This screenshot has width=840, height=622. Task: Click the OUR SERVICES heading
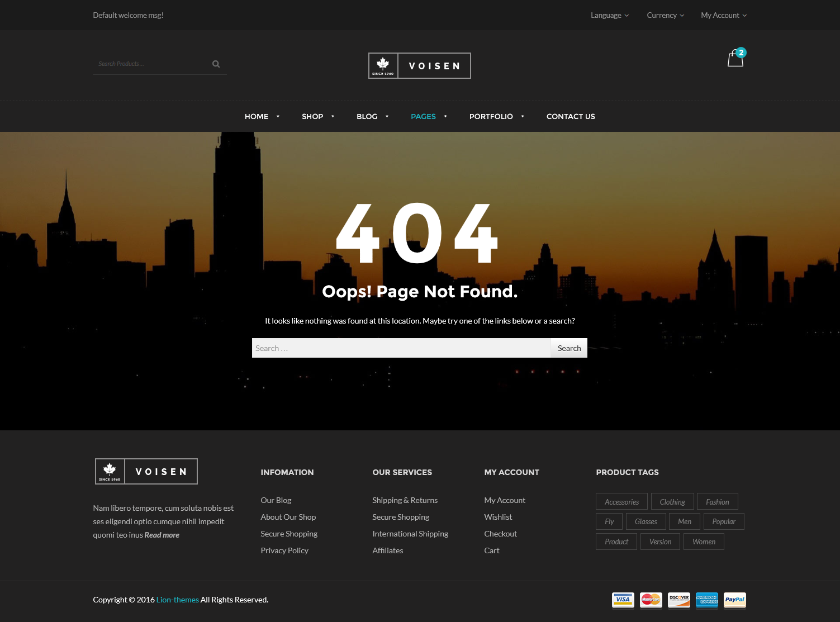402,472
